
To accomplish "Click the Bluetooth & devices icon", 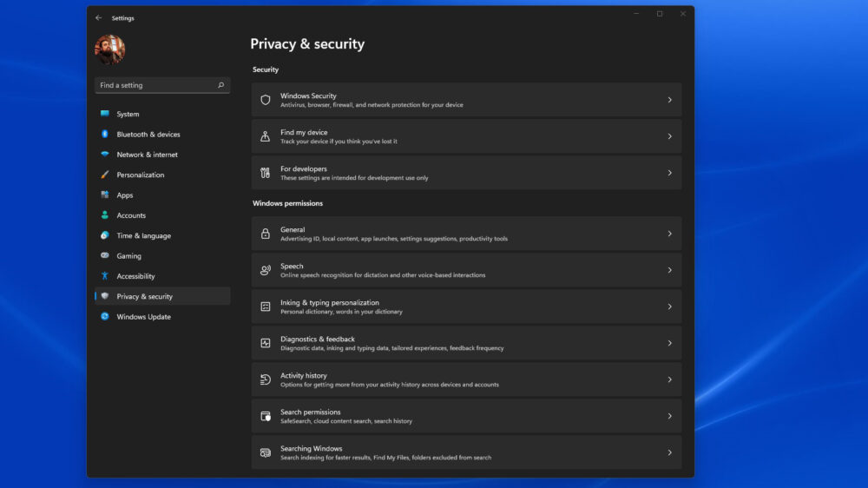I will tap(105, 134).
